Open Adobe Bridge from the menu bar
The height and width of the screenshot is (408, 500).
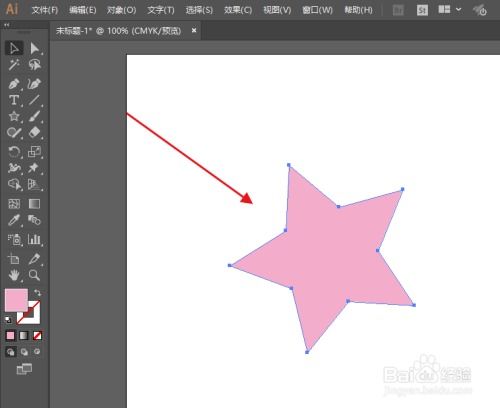[398, 10]
